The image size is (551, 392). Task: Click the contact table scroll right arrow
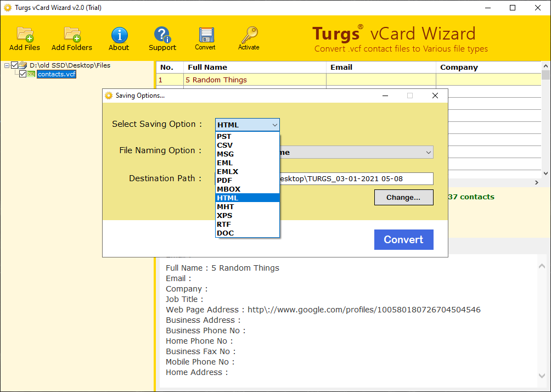[x=537, y=182]
